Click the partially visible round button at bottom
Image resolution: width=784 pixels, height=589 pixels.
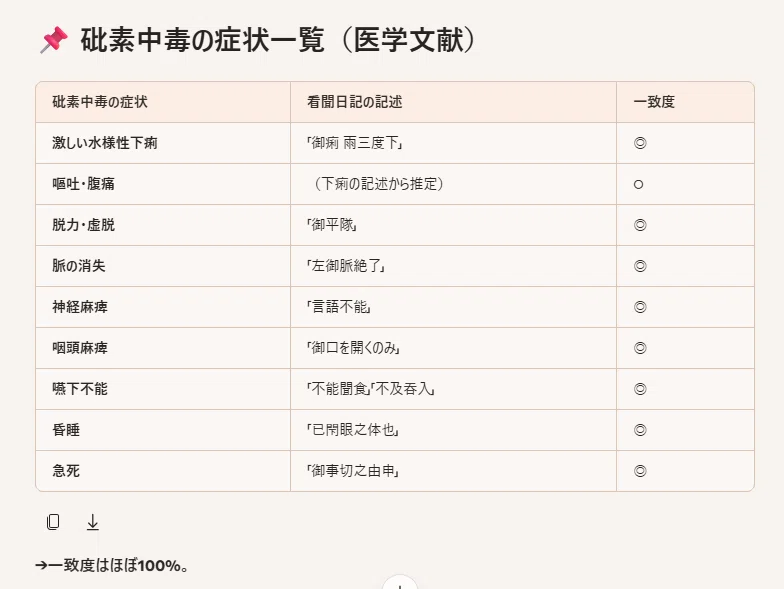[x=400, y=582]
